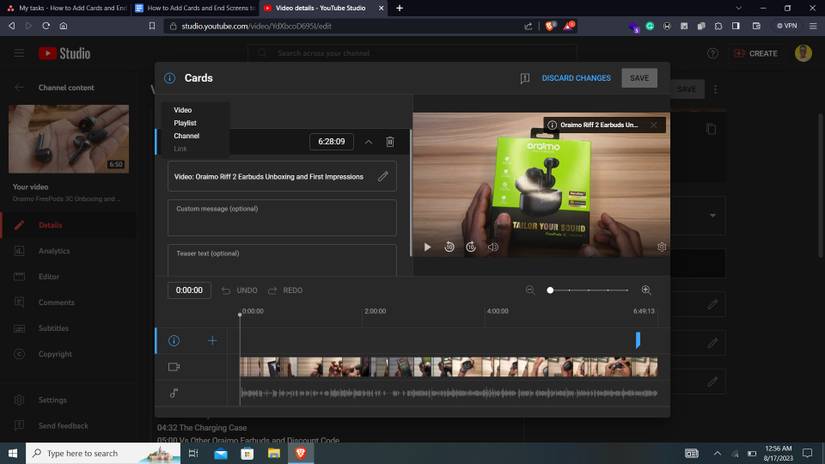The image size is (825, 464).
Task: Click the video thumbnail strip in the timeline
Action: pyautogui.click(x=448, y=367)
